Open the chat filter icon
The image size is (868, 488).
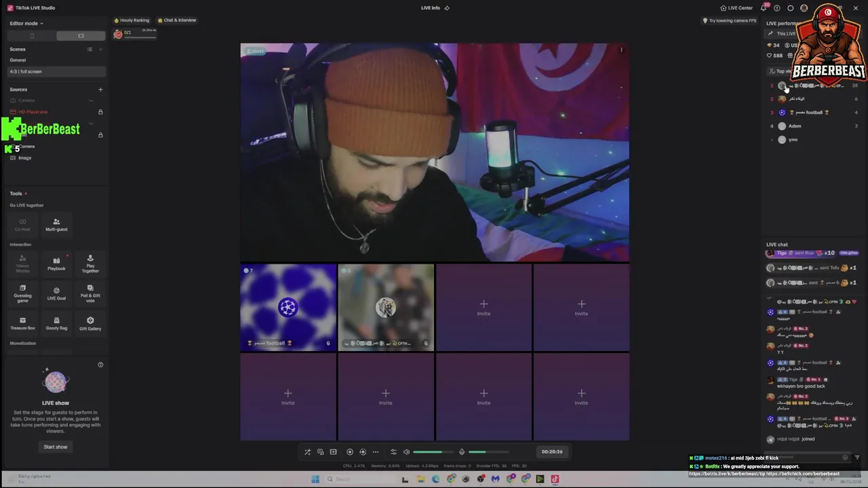(857, 457)
